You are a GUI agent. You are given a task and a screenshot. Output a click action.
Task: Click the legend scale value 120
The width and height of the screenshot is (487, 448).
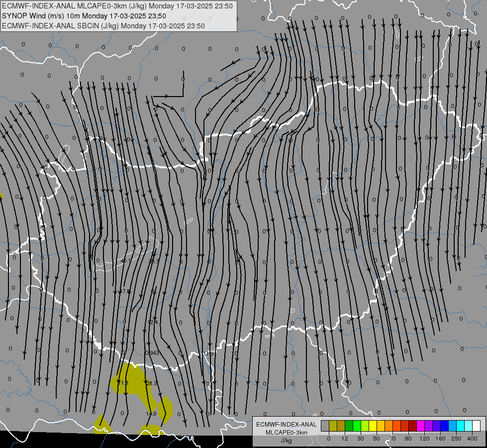424,439
